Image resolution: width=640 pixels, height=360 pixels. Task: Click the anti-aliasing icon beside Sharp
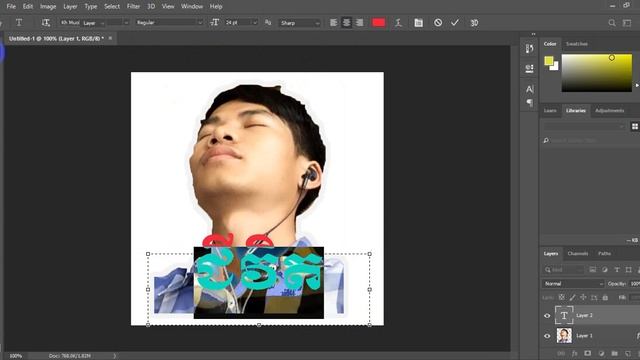click(x=268, y=23)
